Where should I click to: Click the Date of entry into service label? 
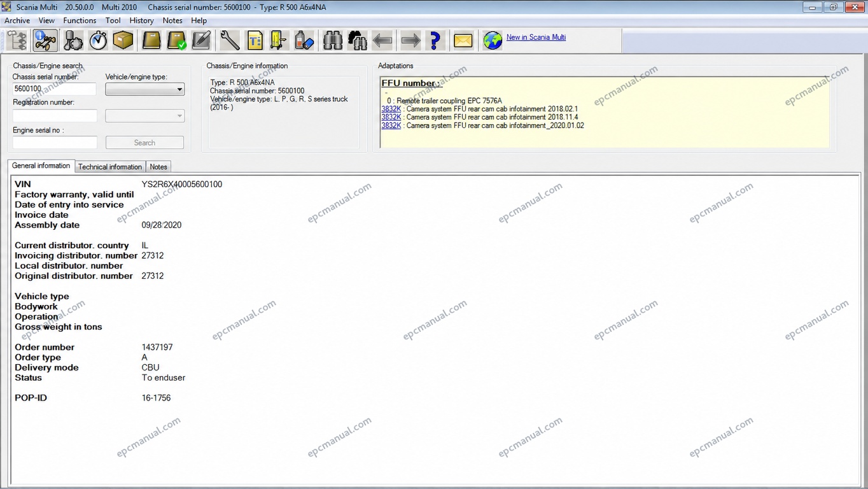(69, 204)
